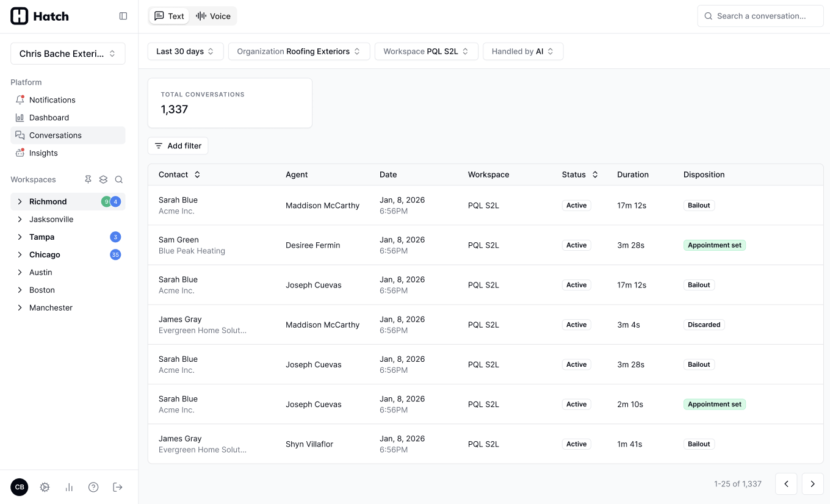Screen dimensions: 830x504
Task: Go to next page of conversations
Action: (x=812, y=484)
